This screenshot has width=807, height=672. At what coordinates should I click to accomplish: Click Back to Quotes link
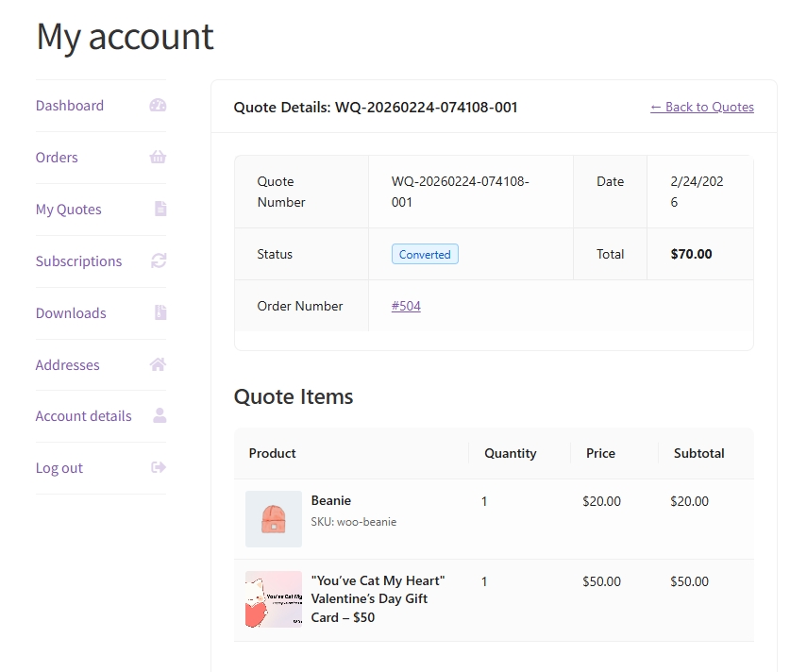(x=701, y=107)
